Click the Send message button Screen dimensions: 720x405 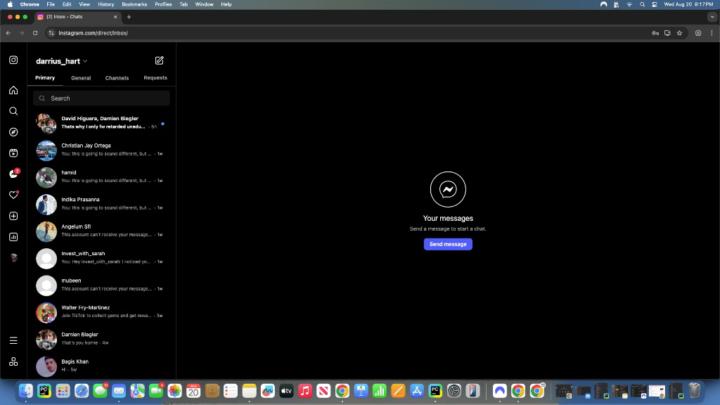point(447,244)
